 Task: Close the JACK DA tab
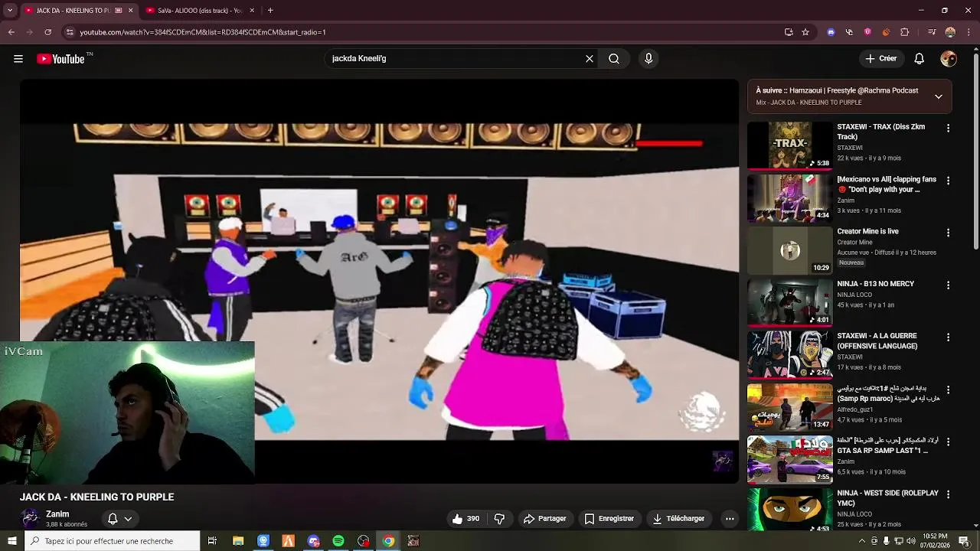click(x=130, y=11)
